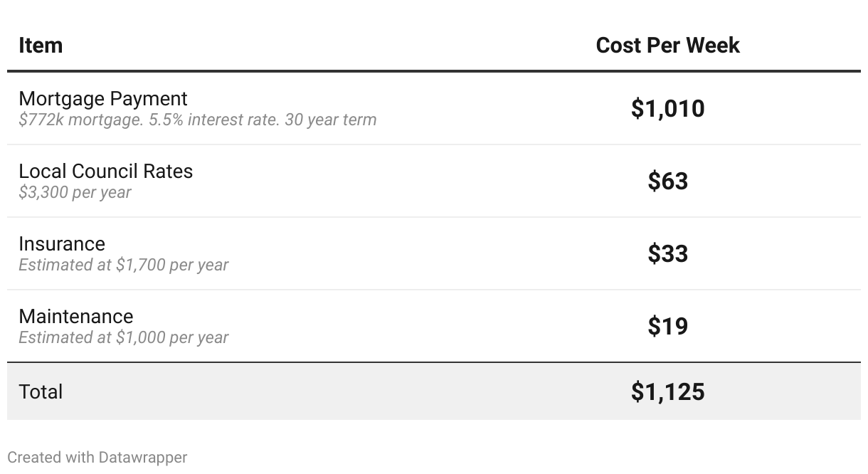Click the shaded Total row background
The width and height of the screenshot is (868, 474).
[x=434, y=391]
